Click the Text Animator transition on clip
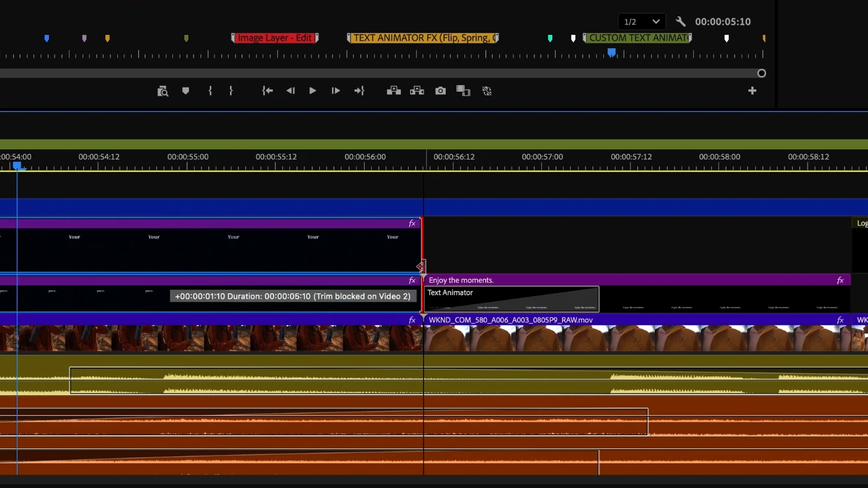Viewport: 868px width, 488px height. (511, 299)
